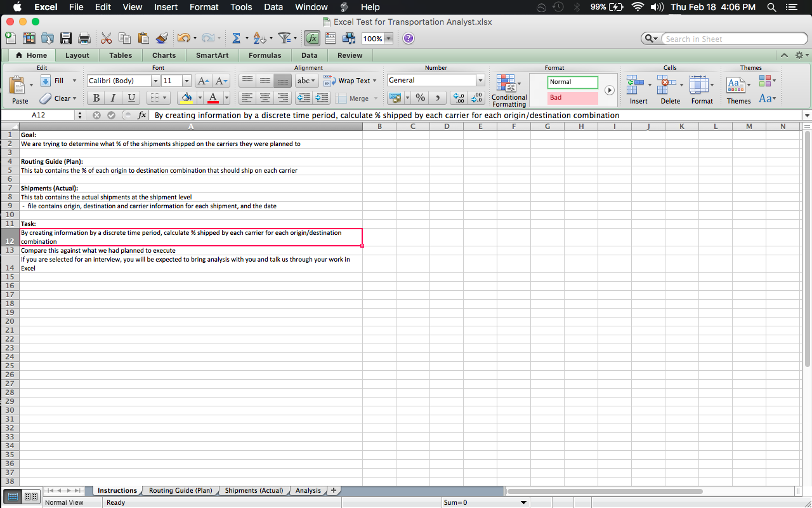
Task: Open templates gallery icon in toolbar
Action: click(x=29, y=38)
